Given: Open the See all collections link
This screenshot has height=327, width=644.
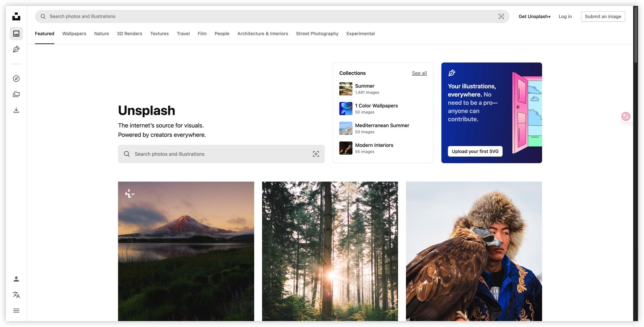Looking at the screenshot, I should (x=419, y=73).
